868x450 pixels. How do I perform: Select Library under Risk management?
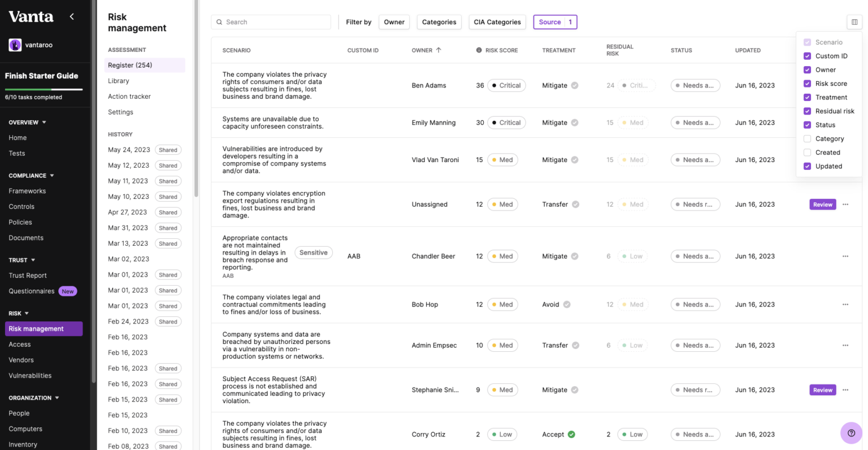118,81
